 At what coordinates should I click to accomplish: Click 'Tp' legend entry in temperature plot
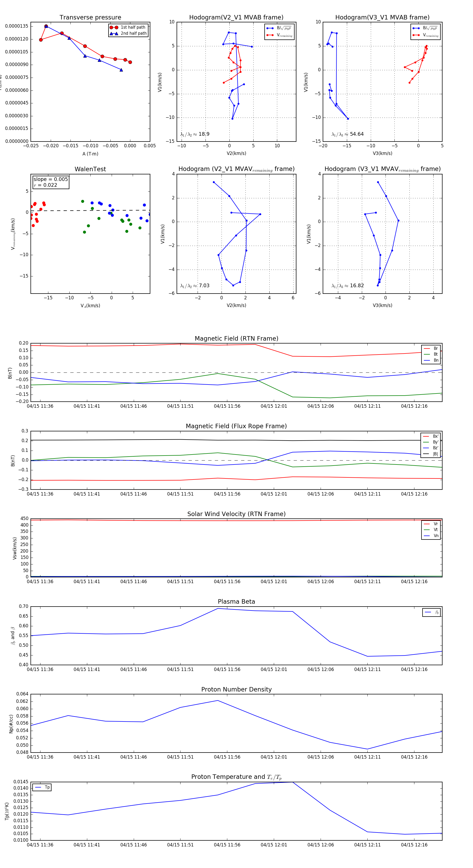pyautogui.click(x=42, y=788)
